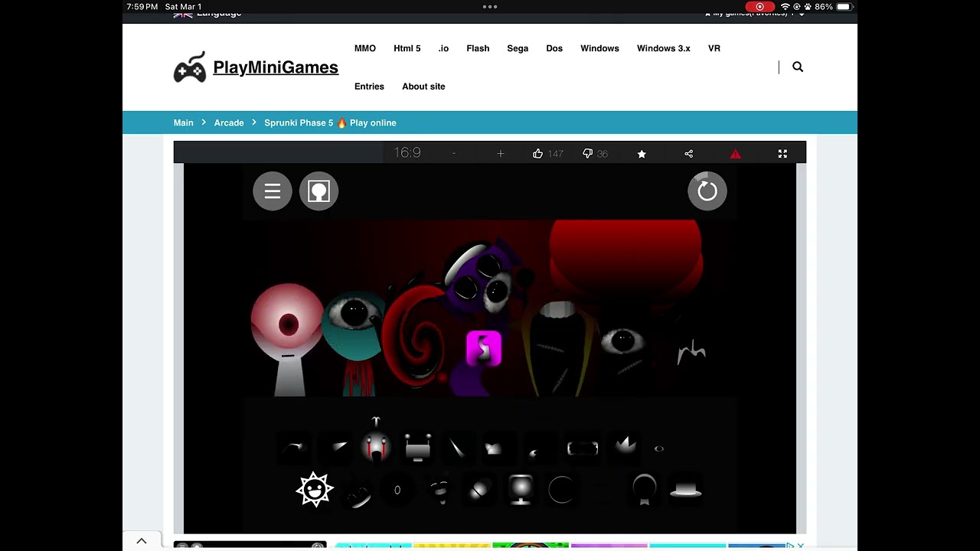
Task: Choose the thin circle ring sound icon
Action: 562,490
